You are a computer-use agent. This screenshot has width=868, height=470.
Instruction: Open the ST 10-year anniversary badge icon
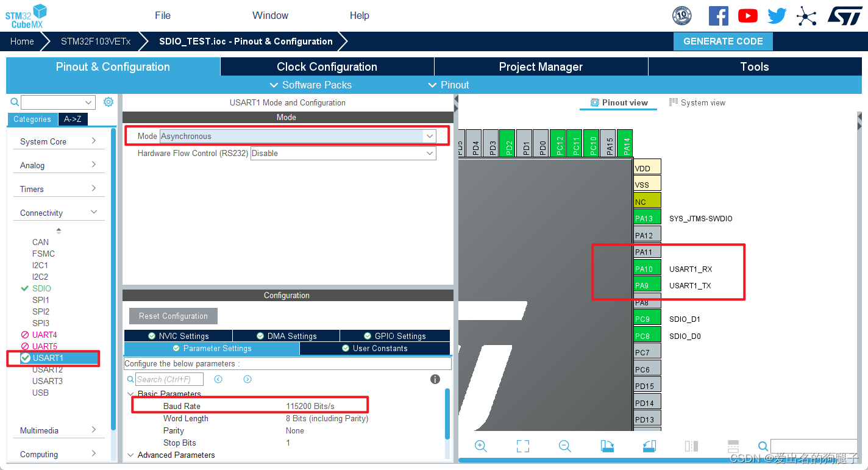(682, 16)
